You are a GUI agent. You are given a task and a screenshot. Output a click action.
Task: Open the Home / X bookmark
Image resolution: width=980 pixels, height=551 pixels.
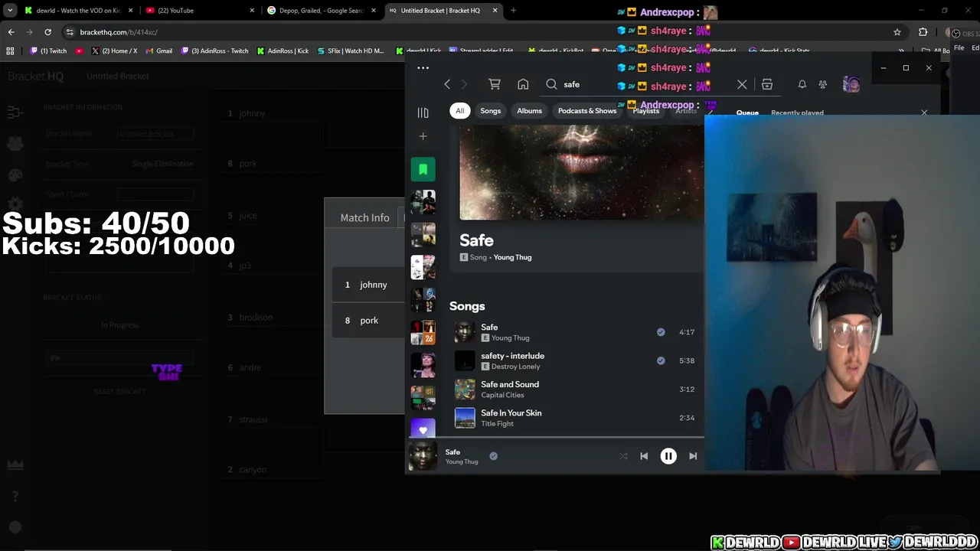click(114, 51)
